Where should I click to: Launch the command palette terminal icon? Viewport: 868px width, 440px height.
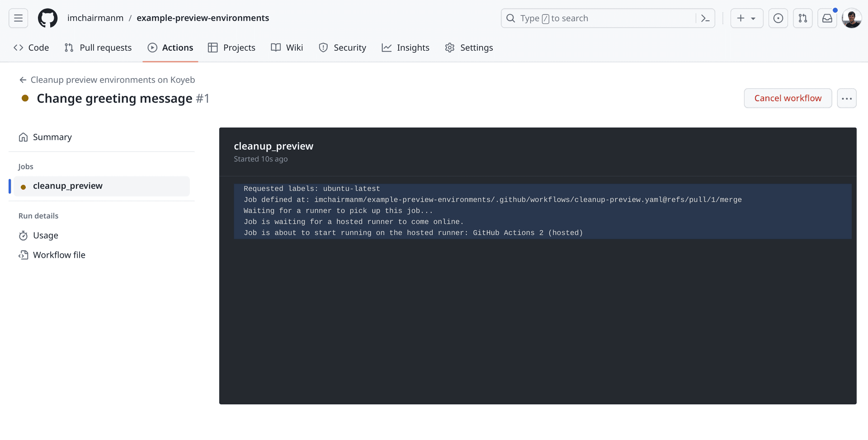(705, 18)
